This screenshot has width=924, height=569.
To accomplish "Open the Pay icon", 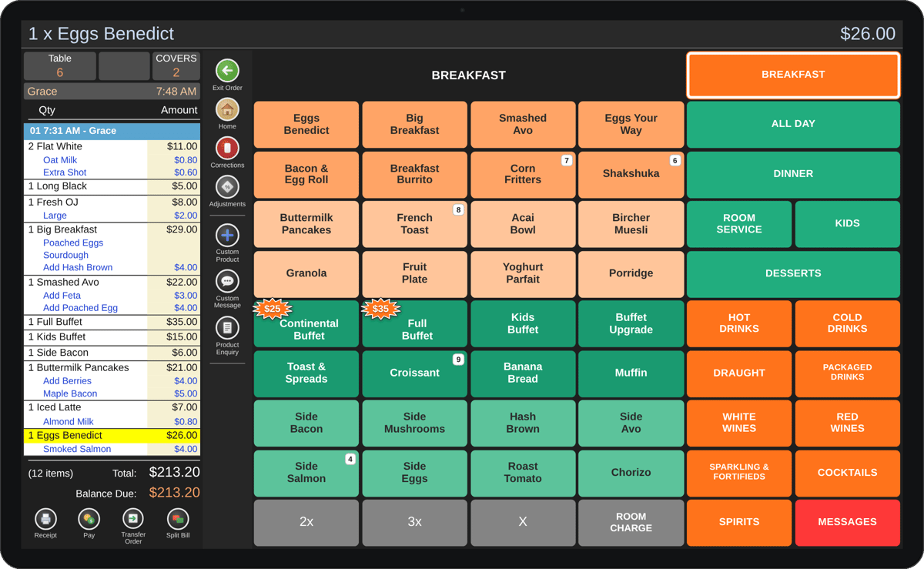I will (x=89, y=519).
